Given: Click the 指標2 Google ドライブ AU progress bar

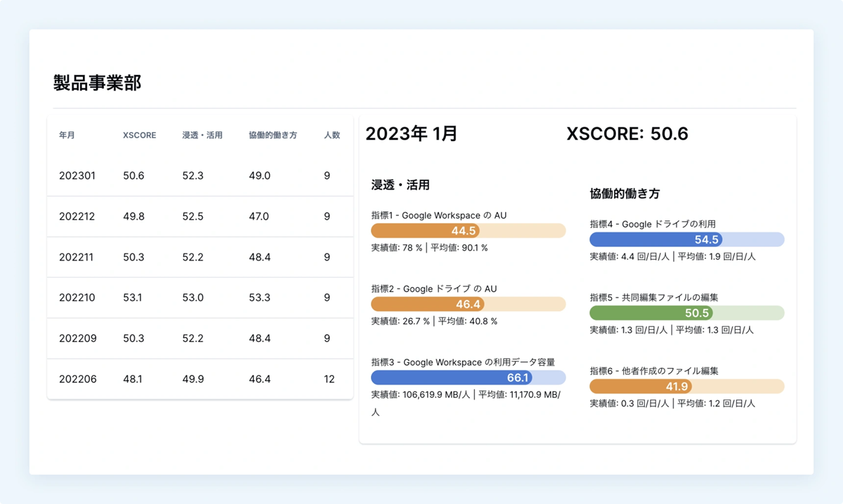Looking at the screenshot, I should pos(468,304).
